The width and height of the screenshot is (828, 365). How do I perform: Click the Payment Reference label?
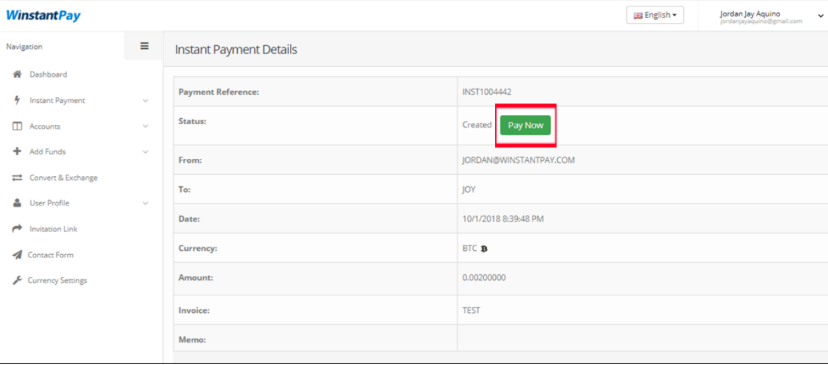click(219, 92)
